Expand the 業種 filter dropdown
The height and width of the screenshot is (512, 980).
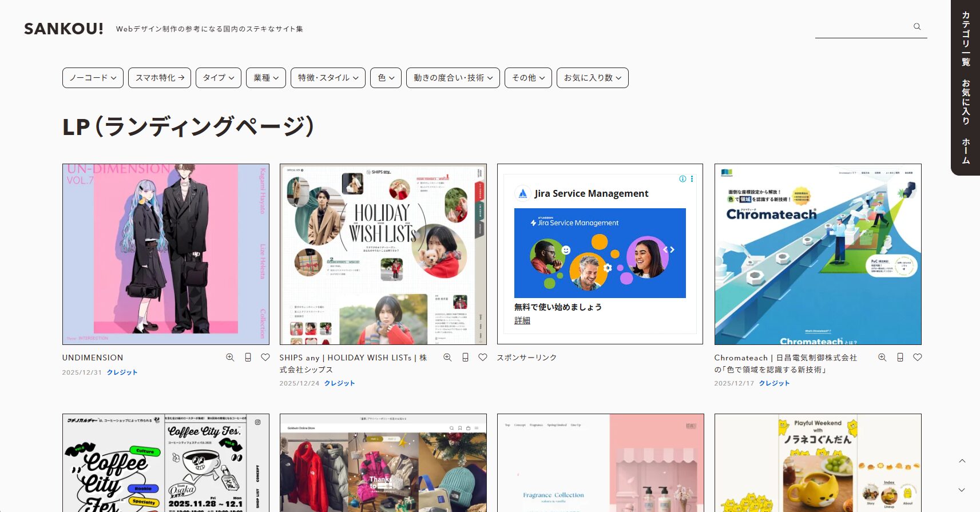coord(266,78)
